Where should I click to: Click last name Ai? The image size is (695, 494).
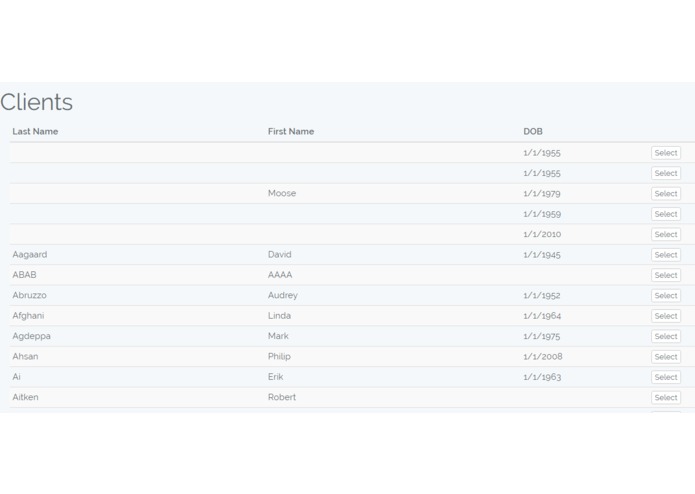tap(16, 377)
